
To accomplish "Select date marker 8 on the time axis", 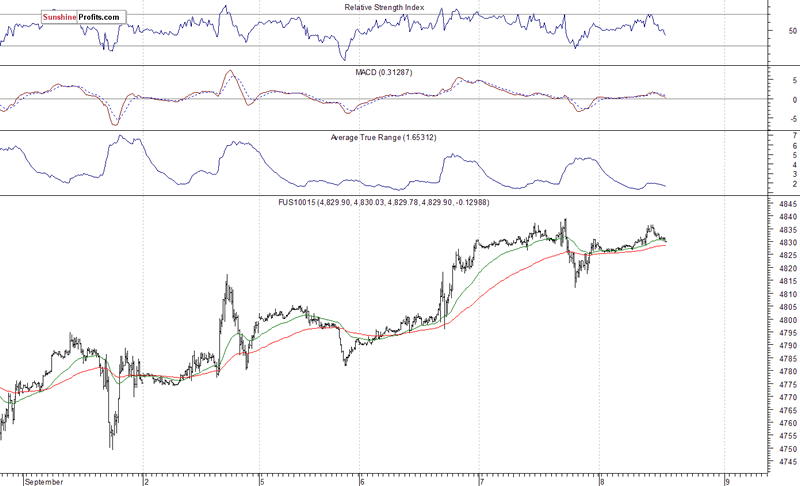I will [x=599, y=480].
